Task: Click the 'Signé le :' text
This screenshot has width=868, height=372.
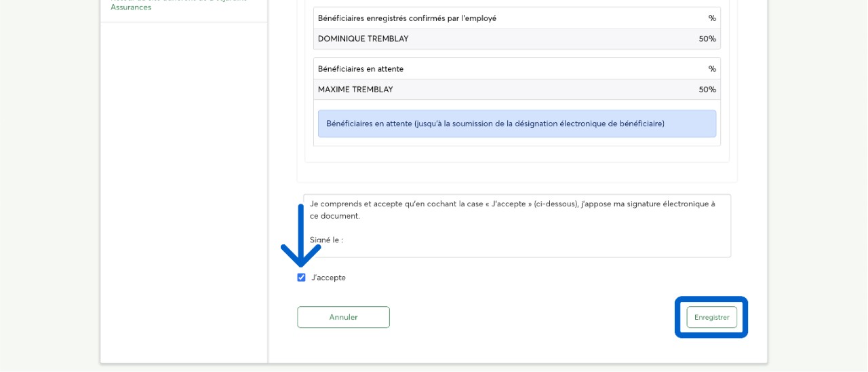Action: coord(326,240)
